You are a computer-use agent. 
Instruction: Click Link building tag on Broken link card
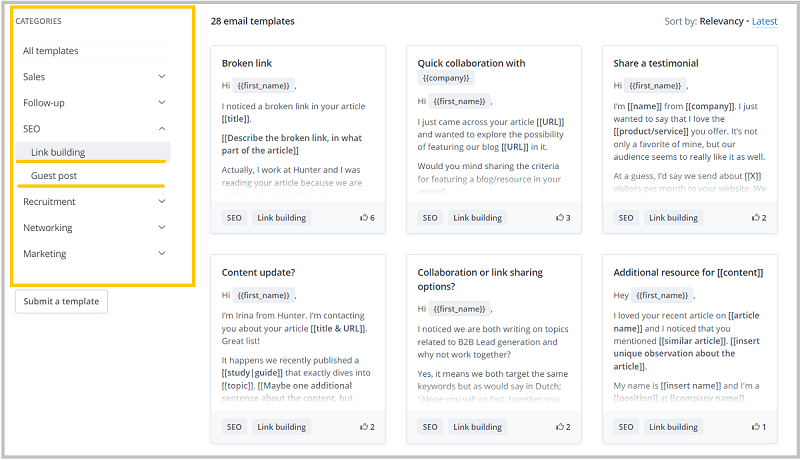[282, 218]
